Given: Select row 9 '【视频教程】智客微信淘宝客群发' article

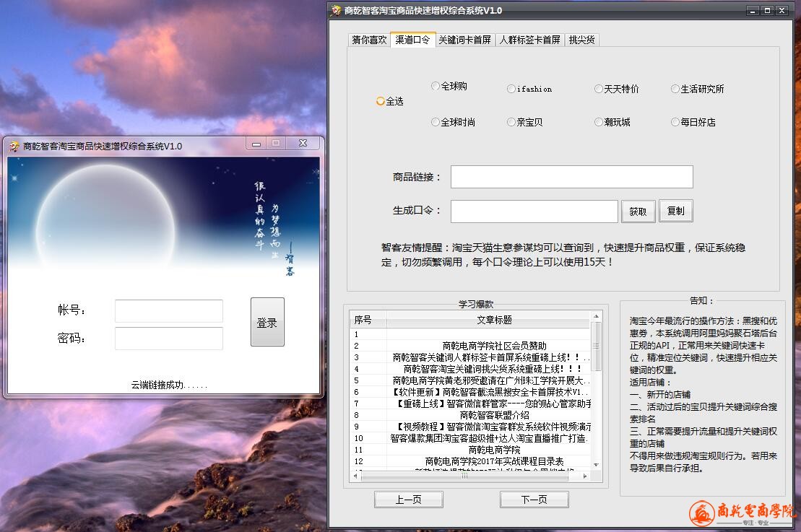Looking at the screenshot, I should (x=470, y=427).
